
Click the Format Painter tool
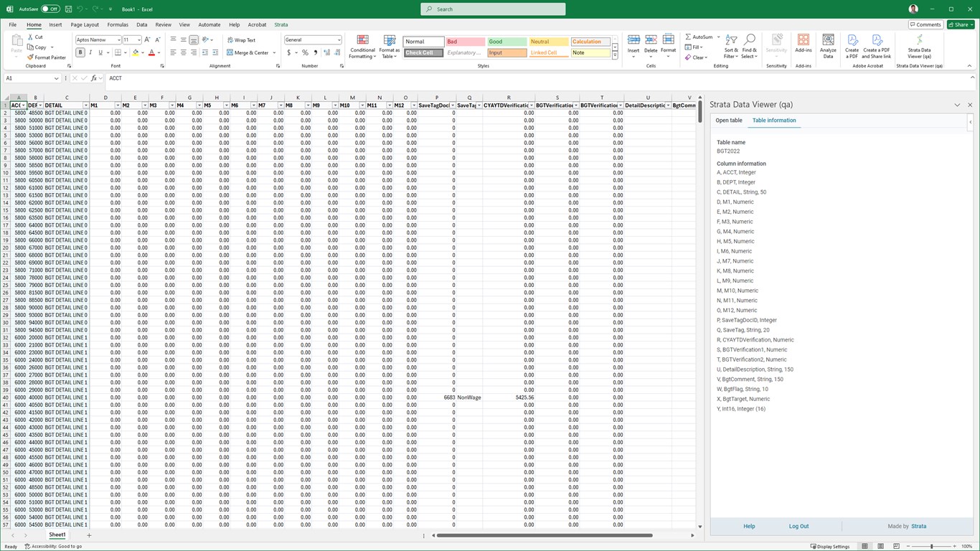[x=47, y=57]
